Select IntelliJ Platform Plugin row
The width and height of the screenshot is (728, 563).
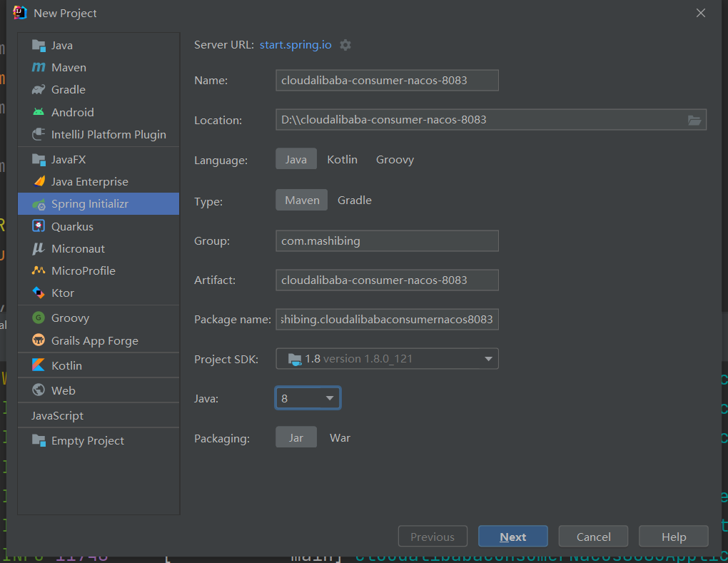(x=98, y=135)
